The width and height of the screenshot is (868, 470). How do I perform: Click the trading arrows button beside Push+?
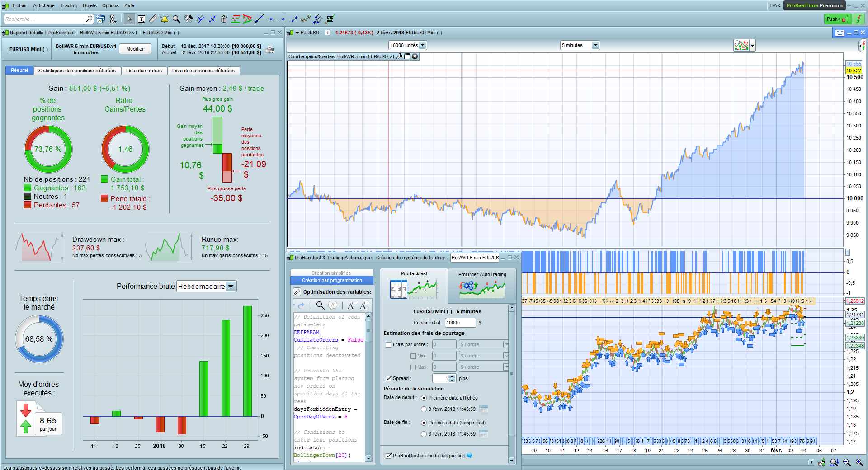click(x=859, y=19)
